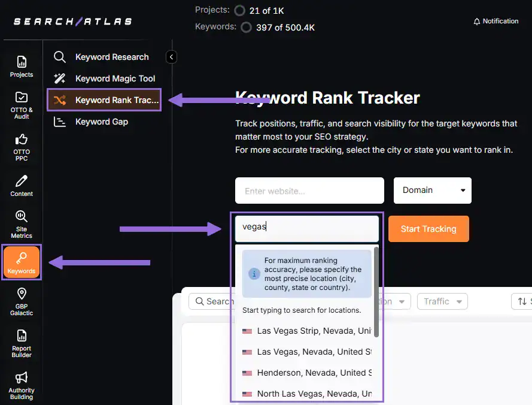This screenshot has width=532, height=405.
Task: Open the Traffic filter dropdown
Action: (442, 301)
